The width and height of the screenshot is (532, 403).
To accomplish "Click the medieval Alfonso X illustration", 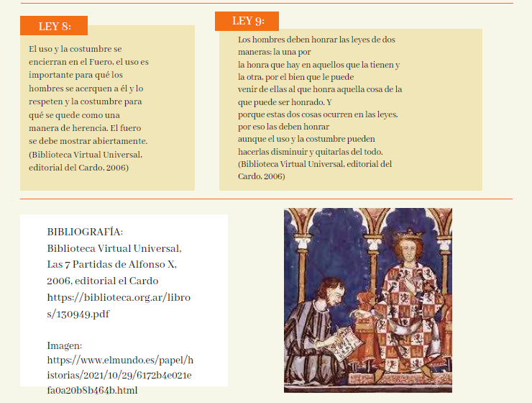I will (x=368, y=301).
